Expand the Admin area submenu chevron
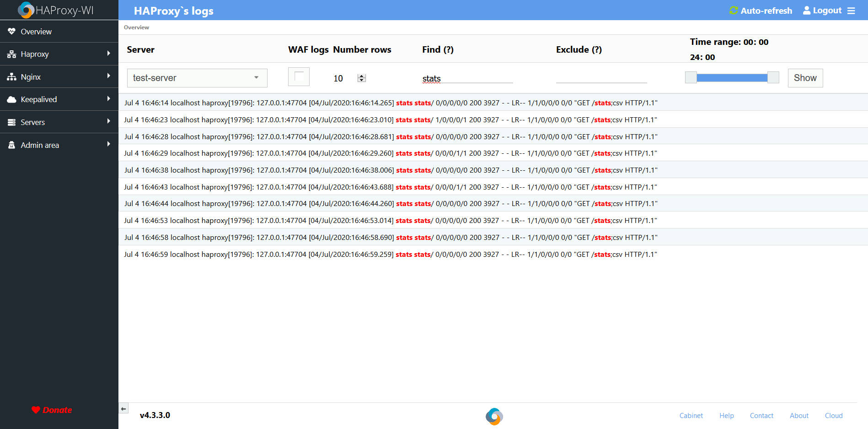Screen dimensions: 868x429 (108, 144)
